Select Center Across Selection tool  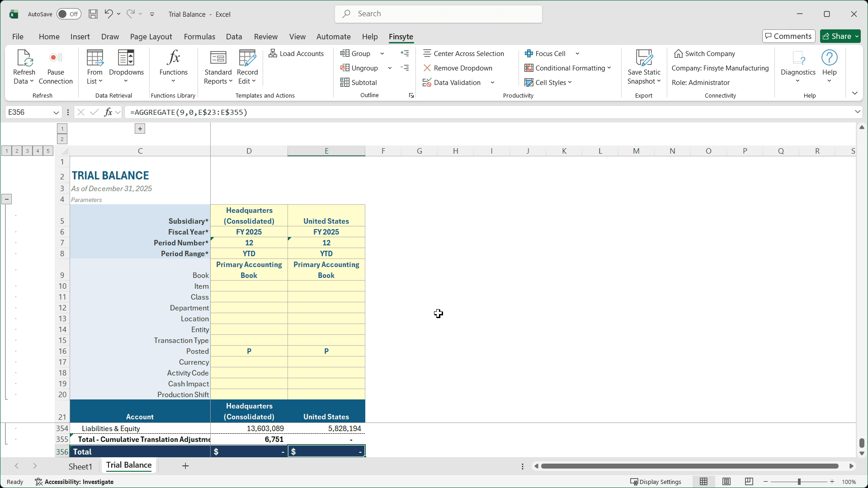click(463, 53)
